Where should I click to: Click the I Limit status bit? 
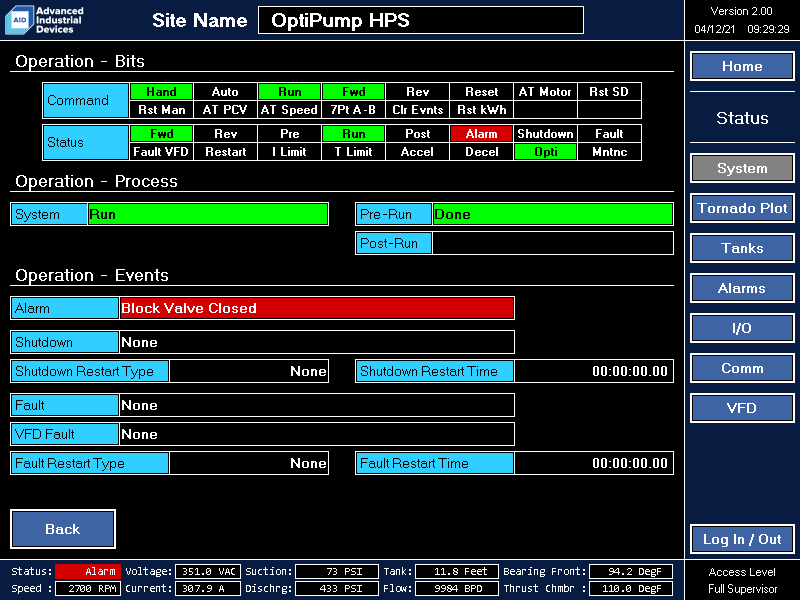(x=289, y=152)
